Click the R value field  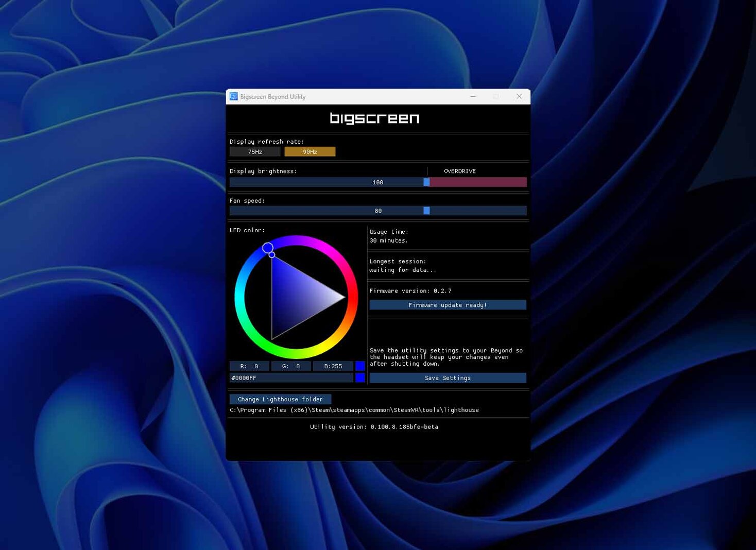click(249, 366)
